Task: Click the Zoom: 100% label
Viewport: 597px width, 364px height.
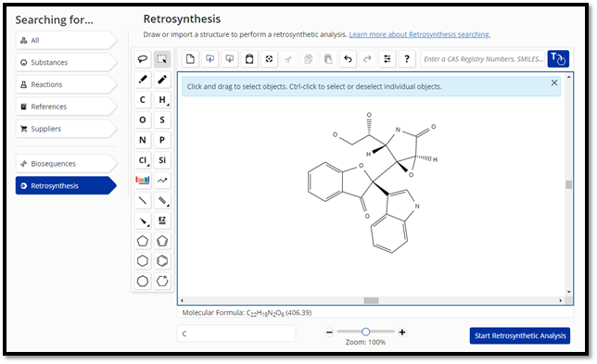Action: click(x=365, y=343)
